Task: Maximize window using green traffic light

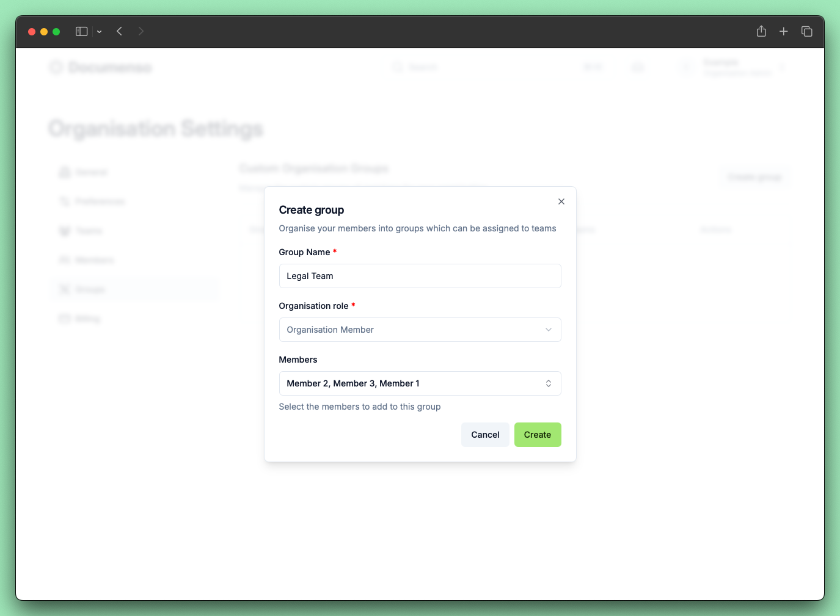Action: pos(56,32)
